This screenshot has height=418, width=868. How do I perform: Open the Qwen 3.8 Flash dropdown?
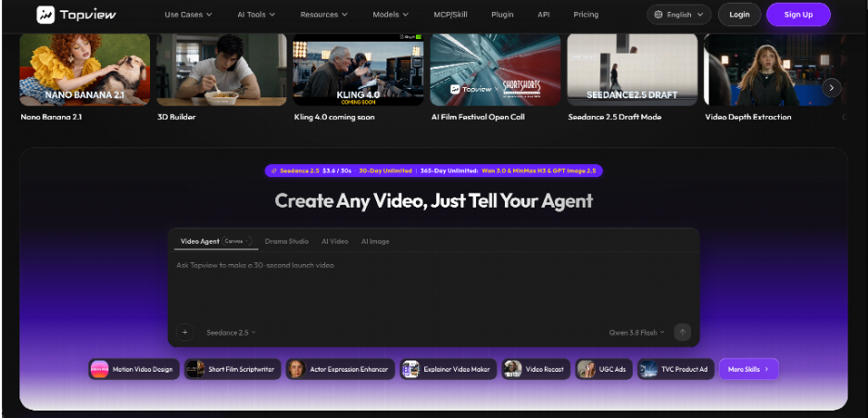click(636, 333)
